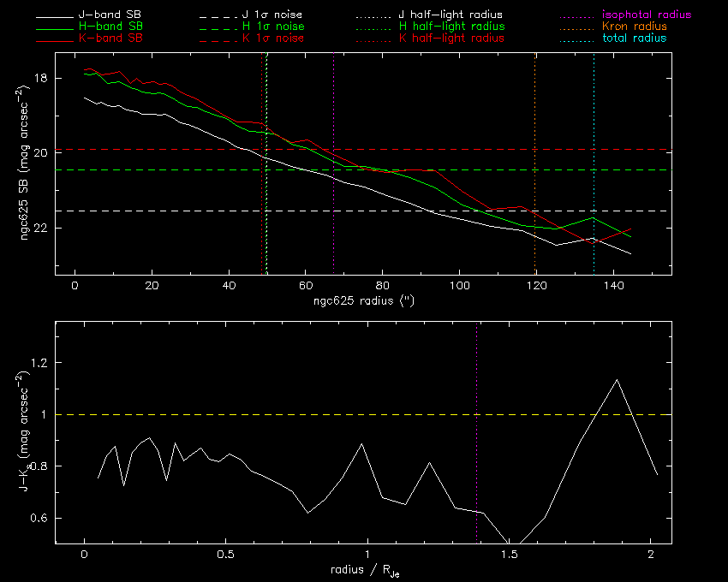Click the 100 tick label on upper x-axis

click(x=459, y=286)
